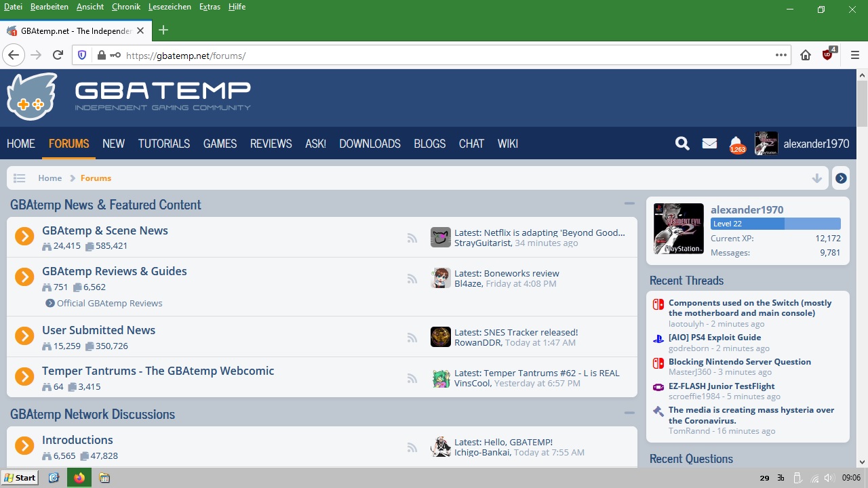The image size is (868, 488).
Task: Click the StrayGuitarist avatar thumbnail
Action: click(441, 237)
